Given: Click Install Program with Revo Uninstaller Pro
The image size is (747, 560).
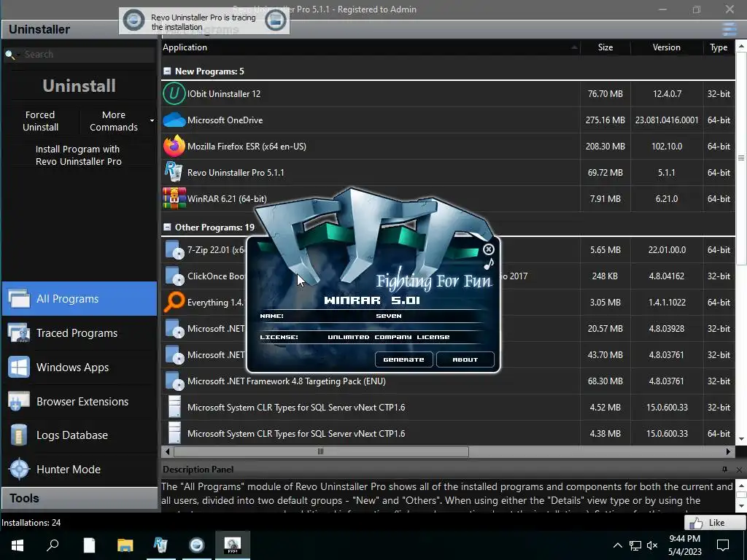Looking at the screenshot, I should click(x=79, y=155).
